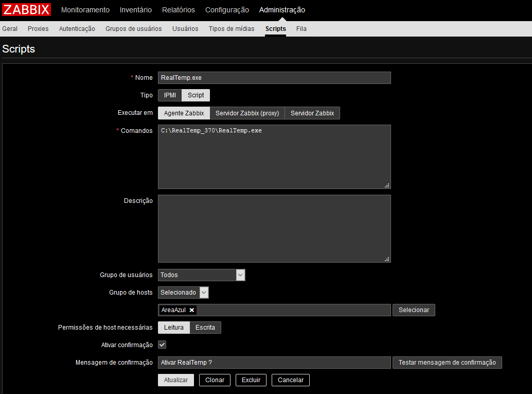Click the Clonar button
Image resolution: width=532 pixels, height=394 pixels.
coord(215,380)
